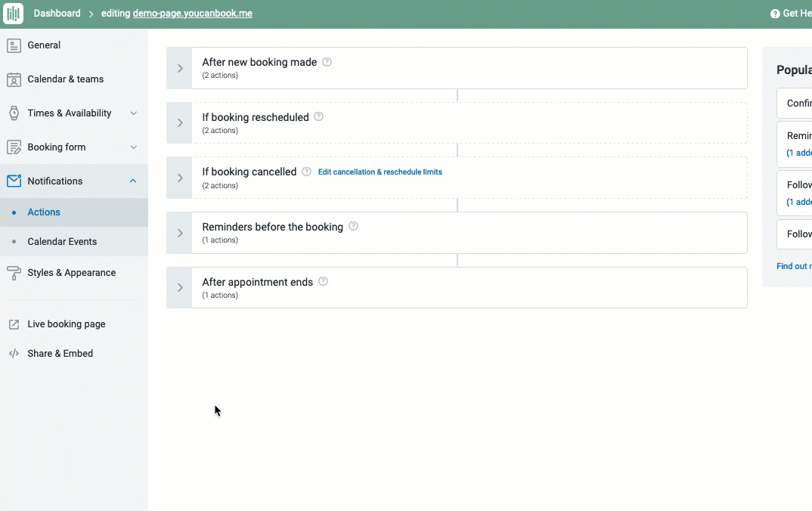Screen dimensions: 812x511
Task: Click the Styles & Appearance paint roller icon
Action: click(13, 272)
